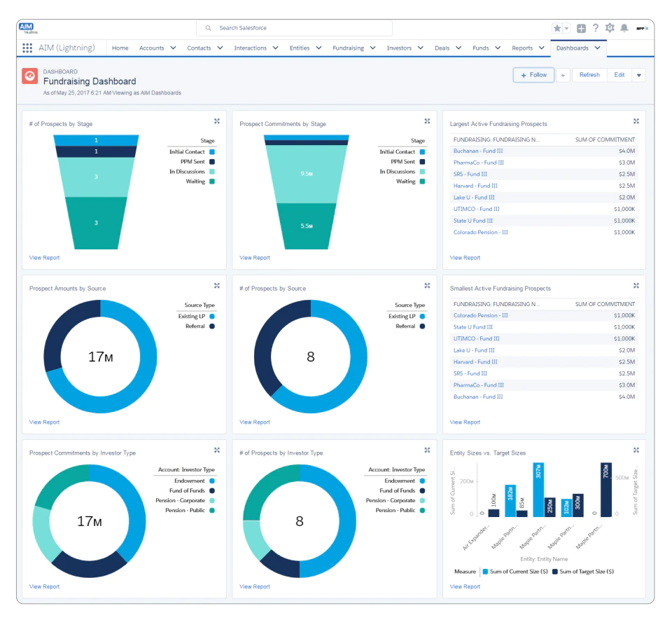The height and width of the screenshot is (620, 672).
Task: Open the Fundraising tab dropdown chevron
Action: click(373, 48)
